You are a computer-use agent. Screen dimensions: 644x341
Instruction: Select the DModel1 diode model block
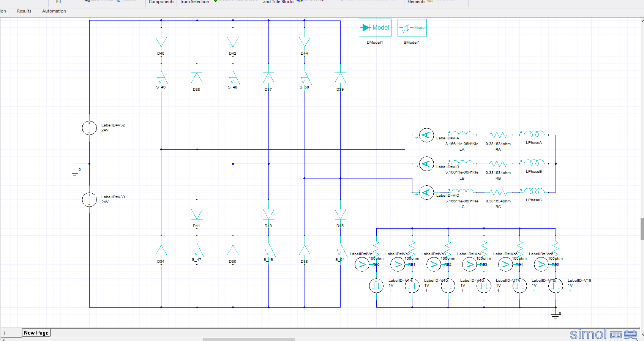375,28
